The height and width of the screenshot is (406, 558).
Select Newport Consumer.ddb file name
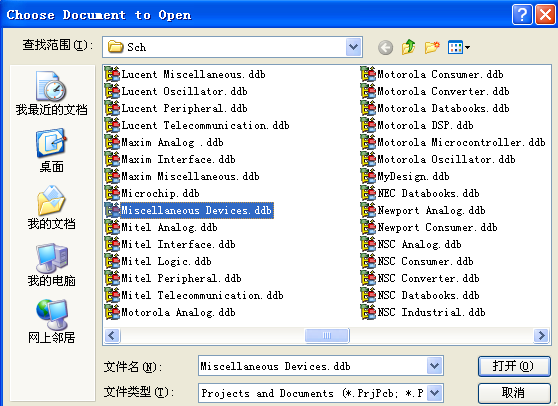437,228
